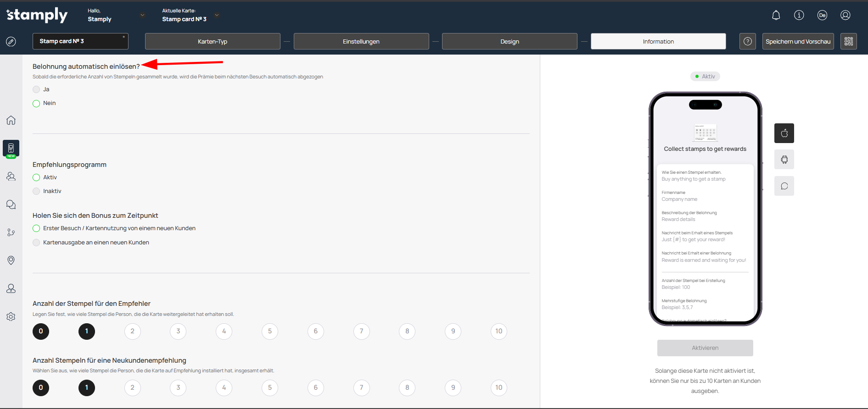Switch preview to Android device icon
The width and height of the screenshot is (868, 409).
(784, 160)
